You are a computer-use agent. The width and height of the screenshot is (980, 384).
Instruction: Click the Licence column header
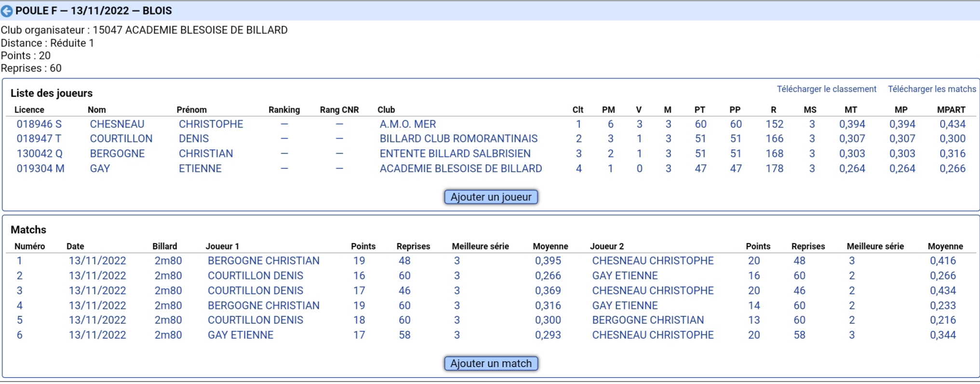29,110
